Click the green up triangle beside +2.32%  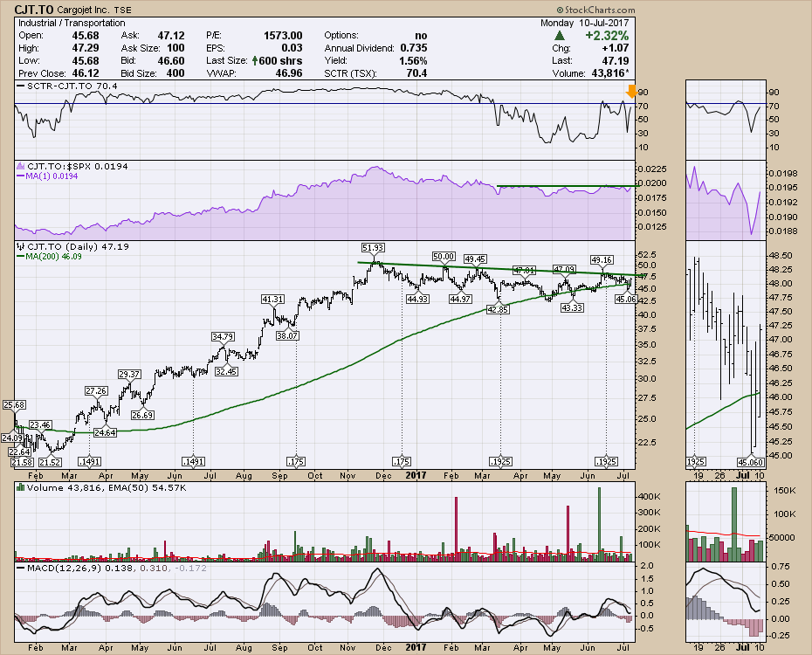coord(560,36)
